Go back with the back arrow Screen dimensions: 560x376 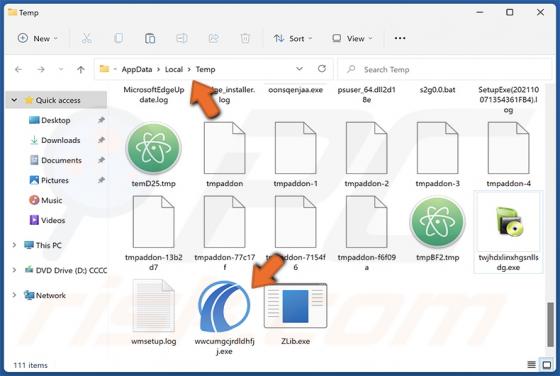[x=18, y=69]
